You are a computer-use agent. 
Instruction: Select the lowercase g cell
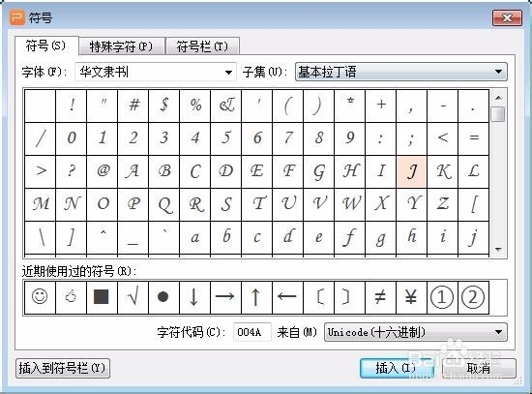(381, 237)
